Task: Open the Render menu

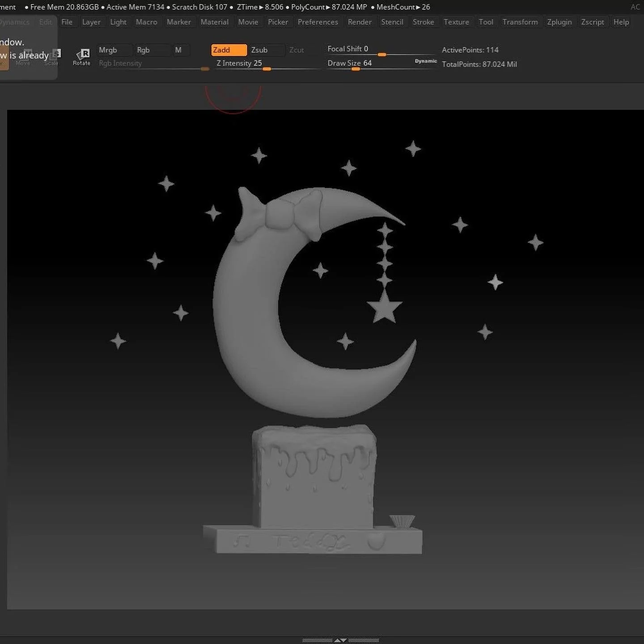Action: click(x=360, y=22)
